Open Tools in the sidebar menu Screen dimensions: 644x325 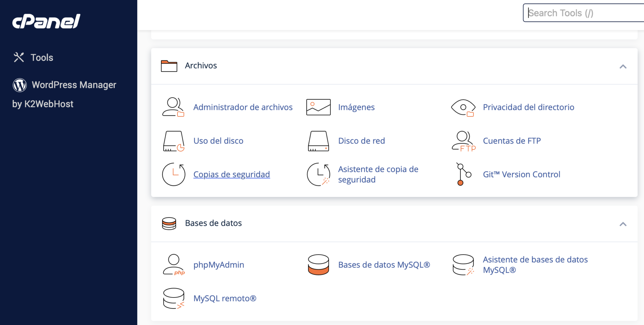(x=42, y=57)
